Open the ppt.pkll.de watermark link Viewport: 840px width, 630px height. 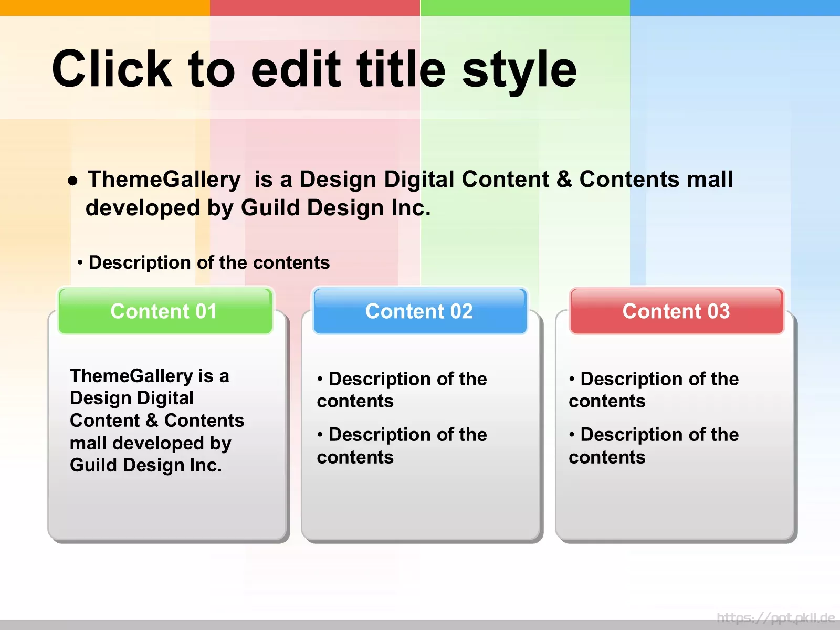(x=775, y=617)
